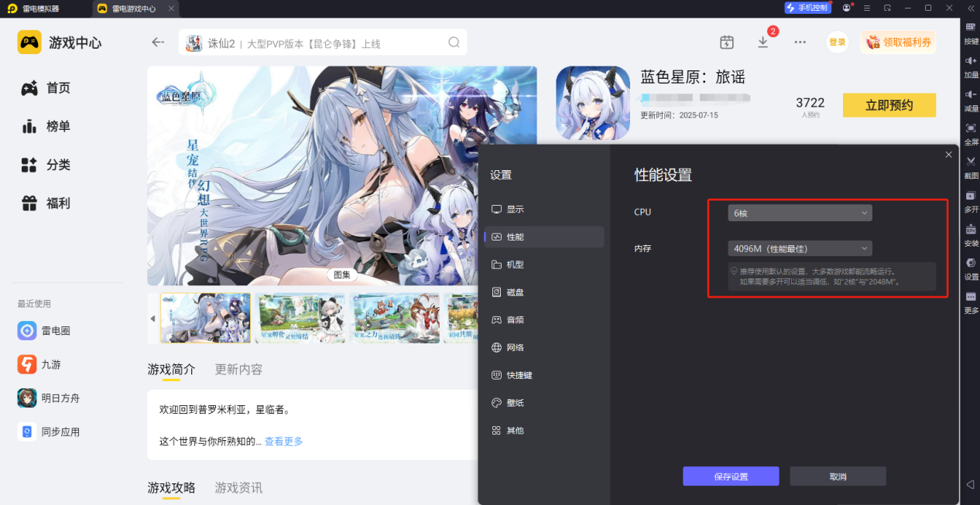The image size is (980, 505).
Task: Select the second gallery thumbnail
Action: tap(300, 318)
